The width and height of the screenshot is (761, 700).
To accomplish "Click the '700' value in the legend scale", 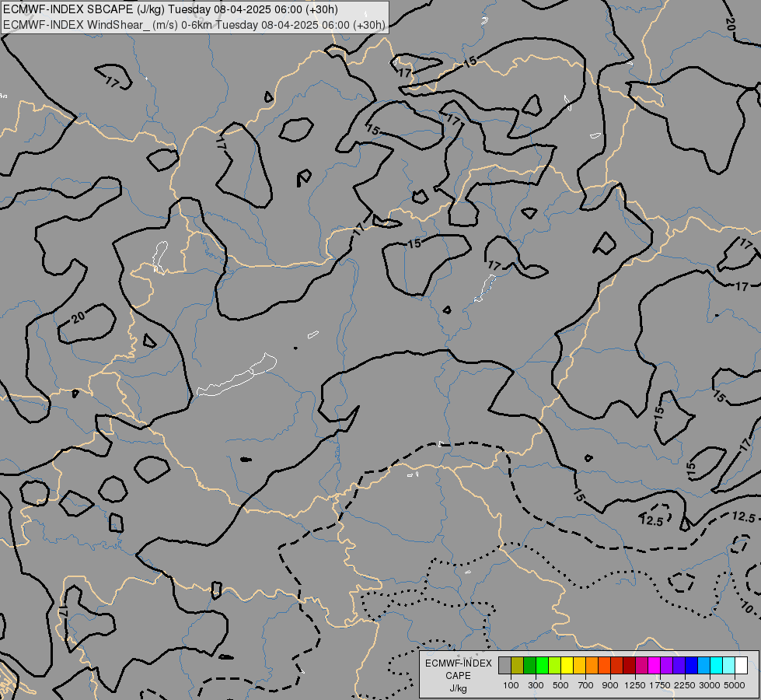I will pyautogui.click(x=586, y=685).
